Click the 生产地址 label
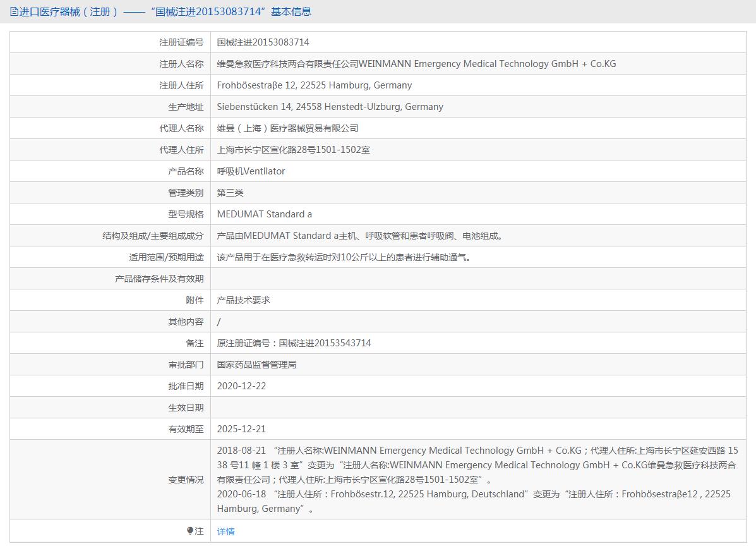The image size is (756, 546). pyautogui.click(x=186, y=107)
